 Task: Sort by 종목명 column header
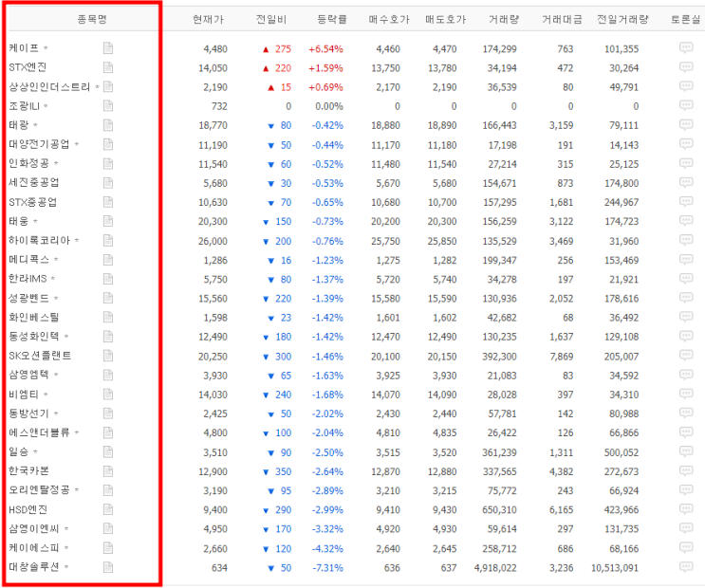coord(92,19)
